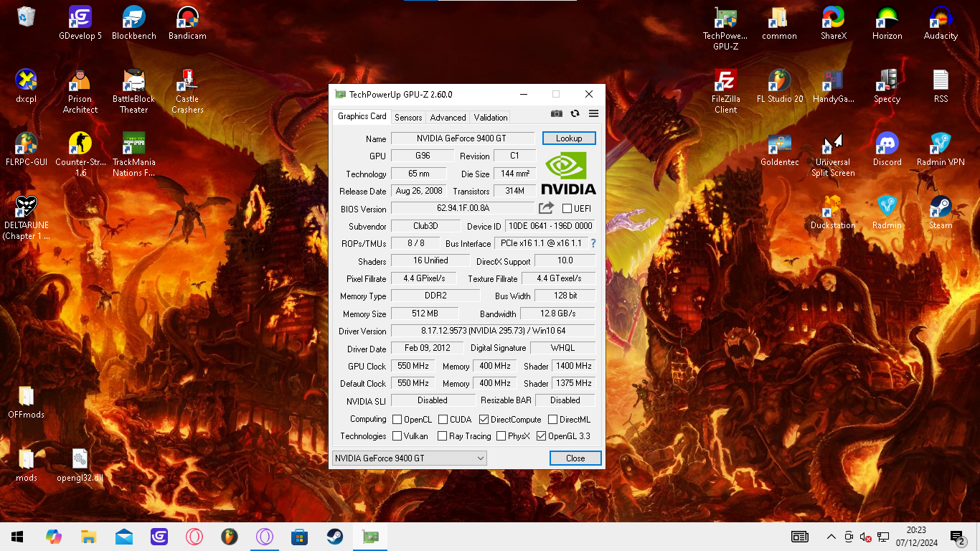The image size is (980, 551).
Task: Click the Lookup button
Action: click(569, 138)
